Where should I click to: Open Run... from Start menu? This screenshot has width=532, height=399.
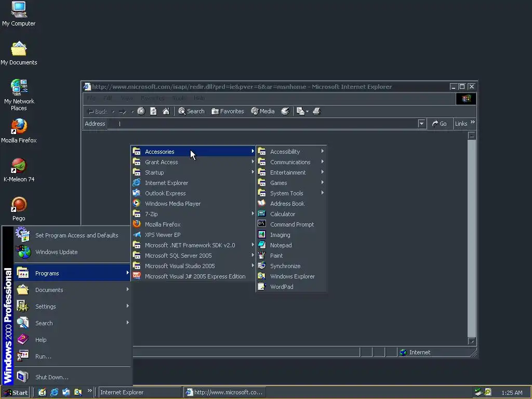pos(72,356)
